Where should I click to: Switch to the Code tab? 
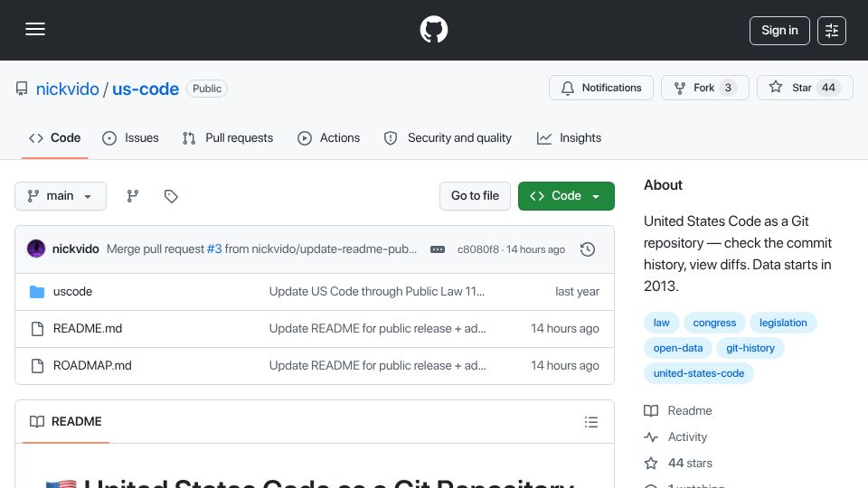55,137
